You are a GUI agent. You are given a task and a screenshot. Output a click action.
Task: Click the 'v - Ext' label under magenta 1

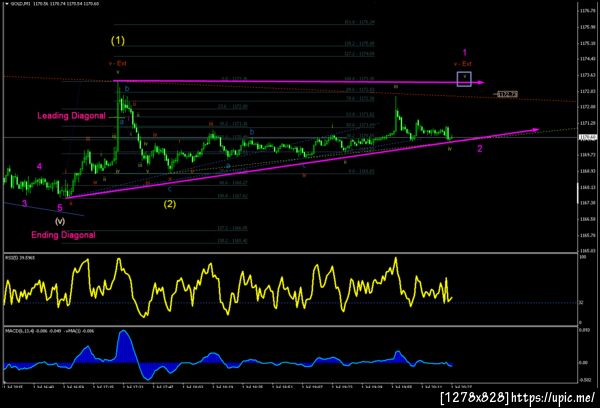pyautogui.click(x=463, y=64)
